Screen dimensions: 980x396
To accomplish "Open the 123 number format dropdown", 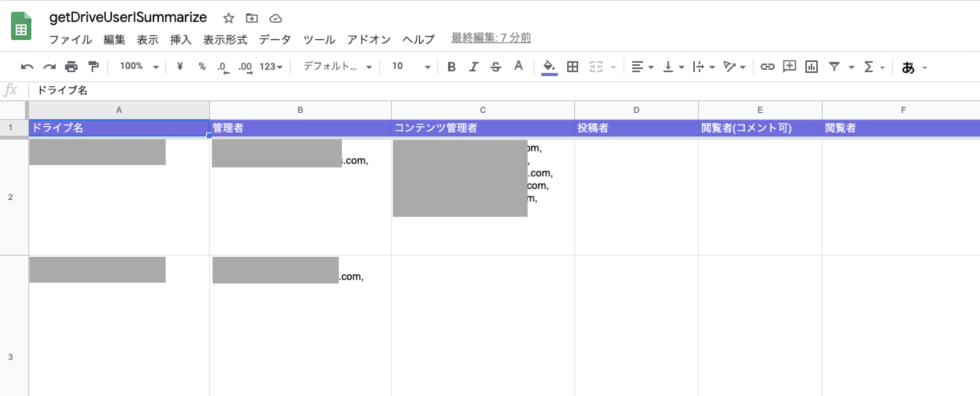I will (271, 67).
